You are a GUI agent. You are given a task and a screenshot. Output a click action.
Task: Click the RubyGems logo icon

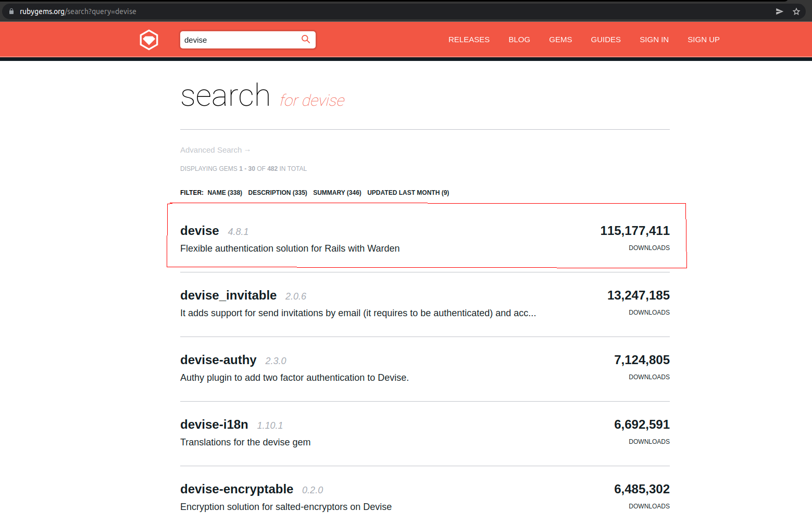click(149, 40)
